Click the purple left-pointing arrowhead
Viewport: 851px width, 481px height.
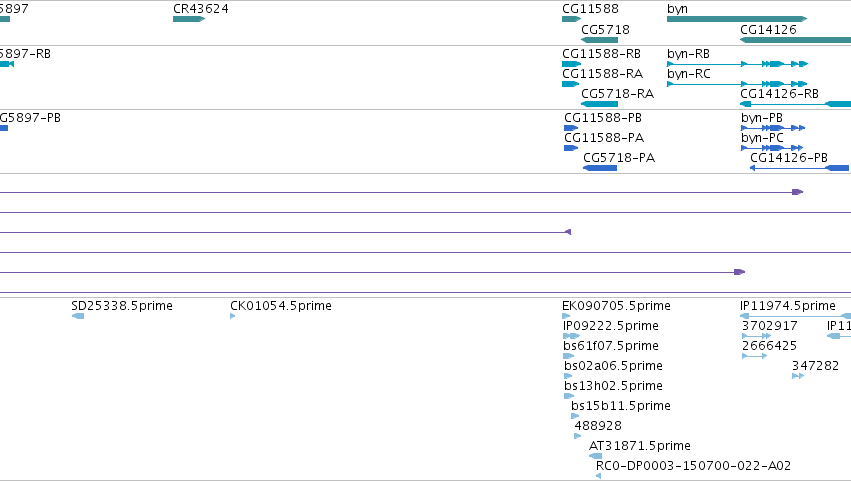coord(568,232)
